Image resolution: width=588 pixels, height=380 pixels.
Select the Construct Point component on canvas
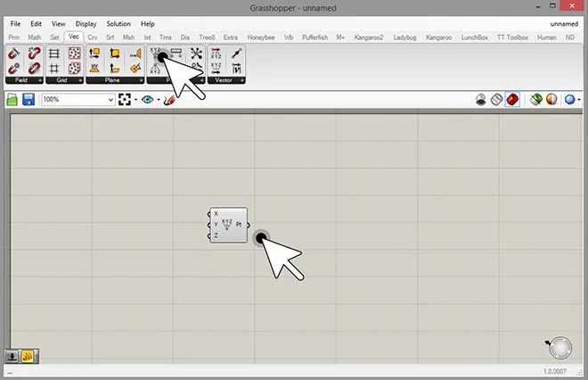[228, 225]
